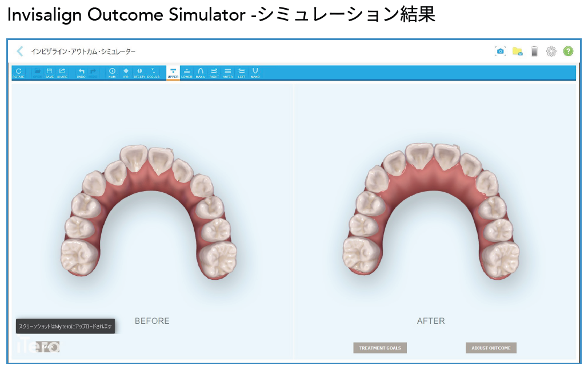Click the AFTER label
Screen dimensions: 588x365
click(431, 321)
